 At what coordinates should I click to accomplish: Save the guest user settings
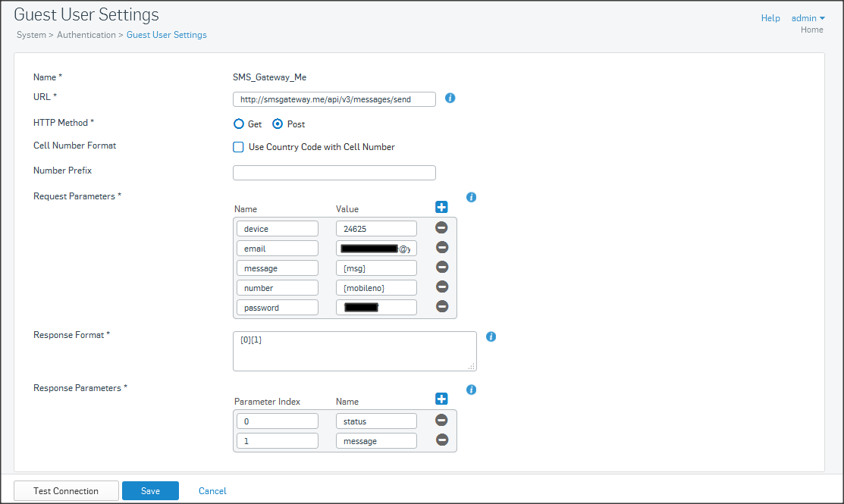pyautogui.click(x=150, y=491)
